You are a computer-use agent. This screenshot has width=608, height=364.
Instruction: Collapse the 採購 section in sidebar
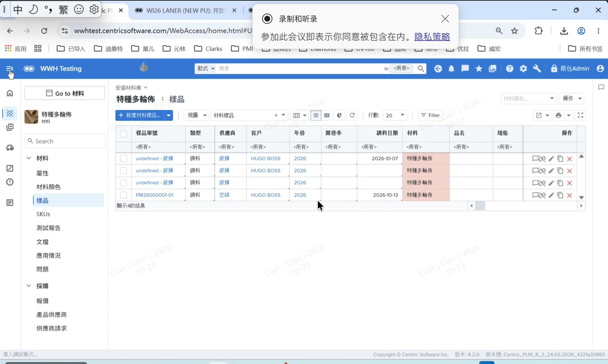[x=29, y=286]
